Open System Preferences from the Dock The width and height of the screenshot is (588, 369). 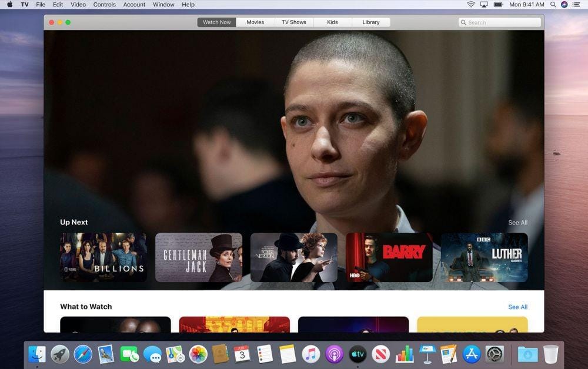pos(496,354)
